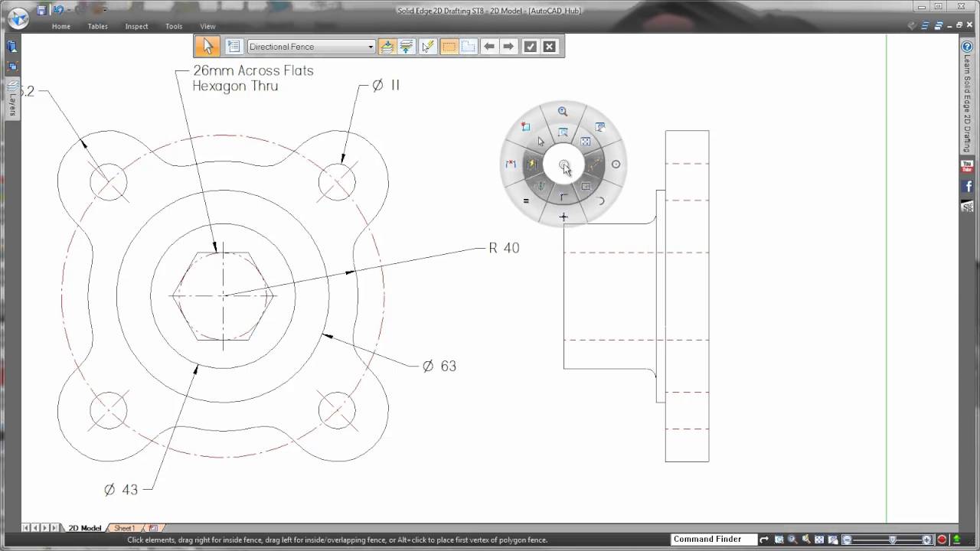Click the cancel X button on command bar

(x=549, y=47)
